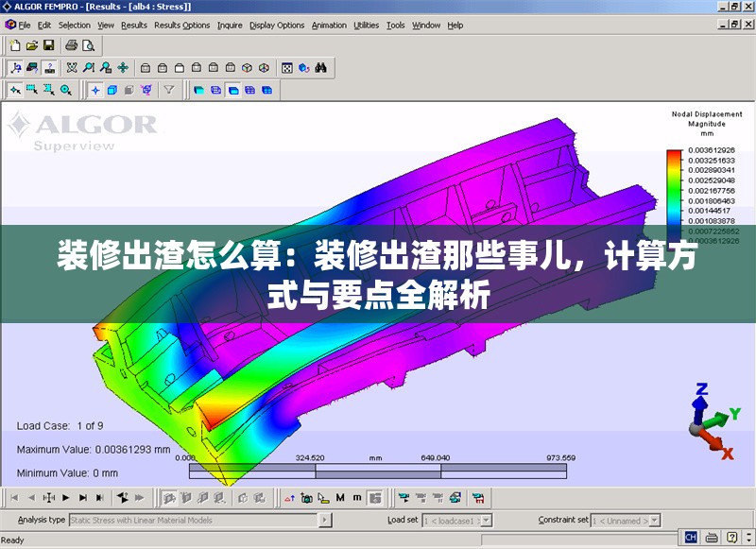Image resolution: width=756 pixels, height=549 pixels.
Task: Open the Load set dropdown
Action: [x=486, y=520]
